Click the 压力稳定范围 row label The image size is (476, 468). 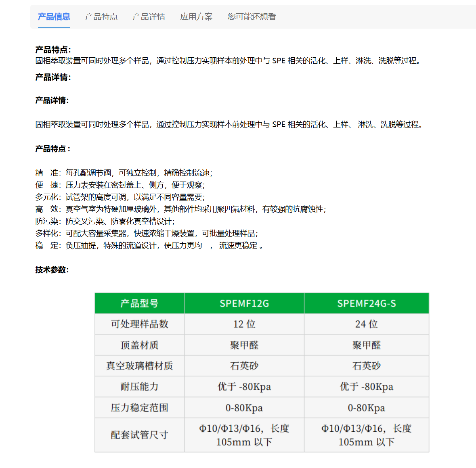pos(139,407)
